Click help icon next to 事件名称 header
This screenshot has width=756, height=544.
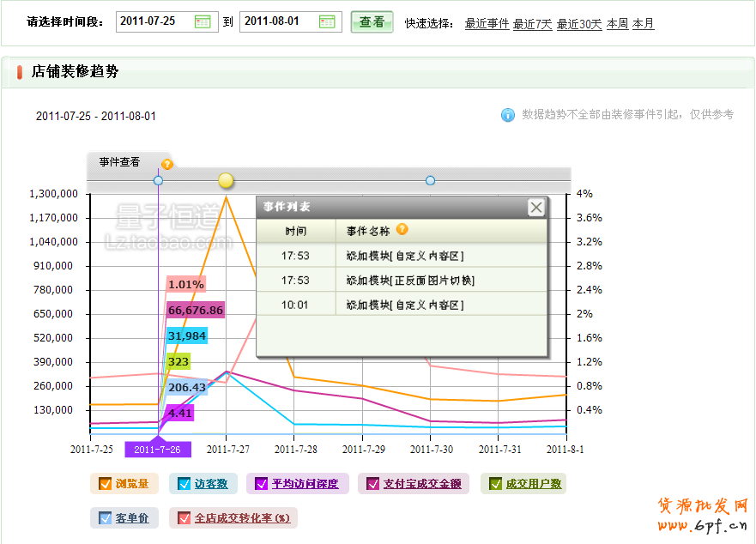pos(402,230)
